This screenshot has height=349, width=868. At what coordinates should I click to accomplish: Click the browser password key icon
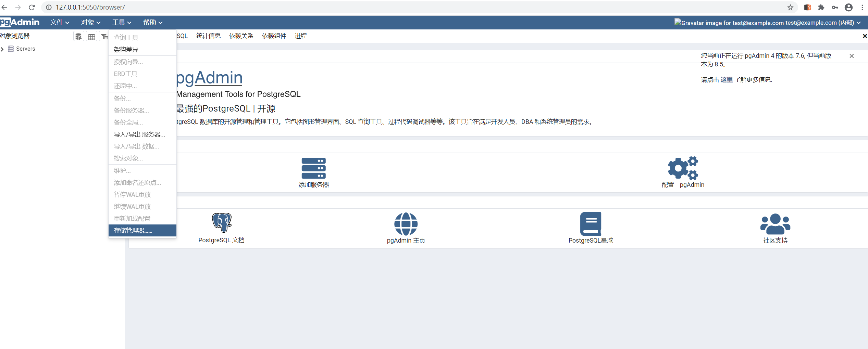tap(835, 7)
